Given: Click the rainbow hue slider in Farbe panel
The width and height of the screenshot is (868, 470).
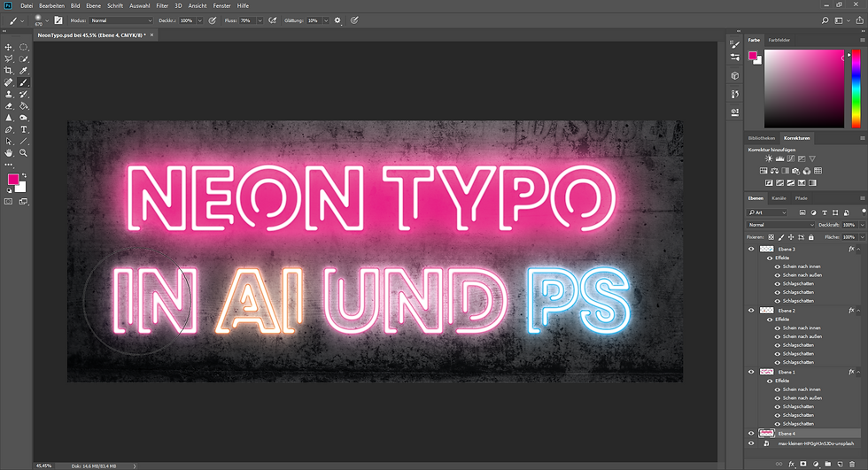Looking at the screenshot, I should coord(856,89).
